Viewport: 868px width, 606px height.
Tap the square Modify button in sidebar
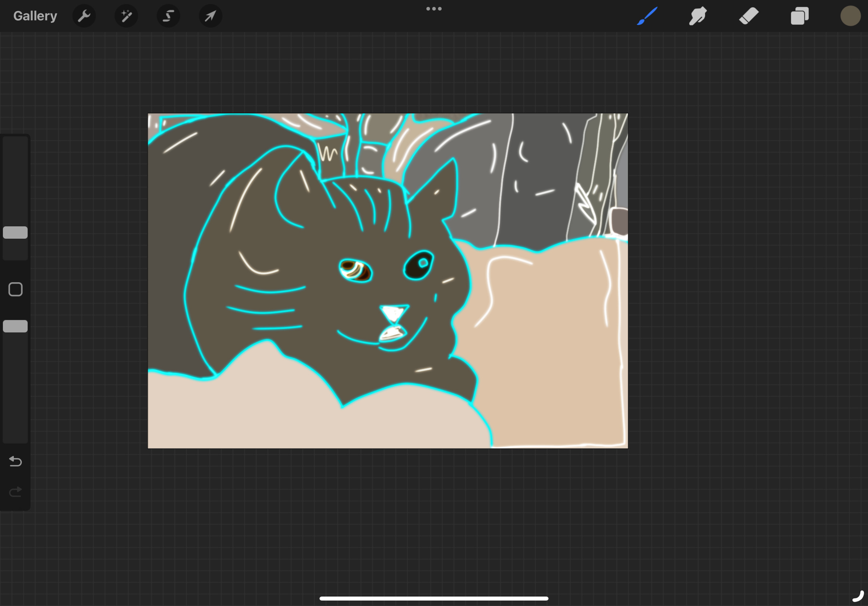pyautogui.click(x=15, y=290)
